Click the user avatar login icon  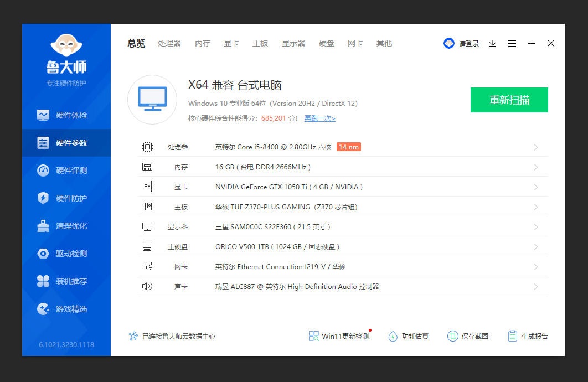coord(449,44)
